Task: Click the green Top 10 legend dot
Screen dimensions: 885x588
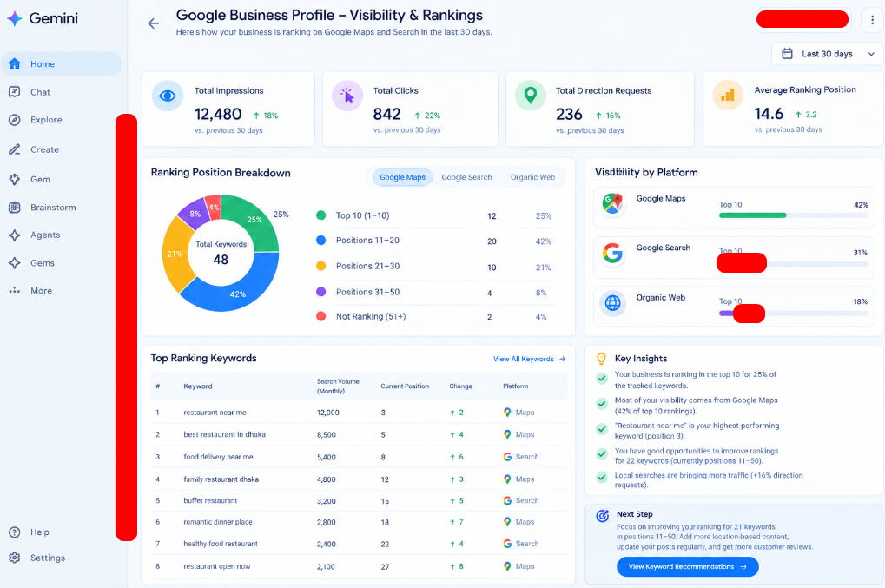Action: click(321, 215)
